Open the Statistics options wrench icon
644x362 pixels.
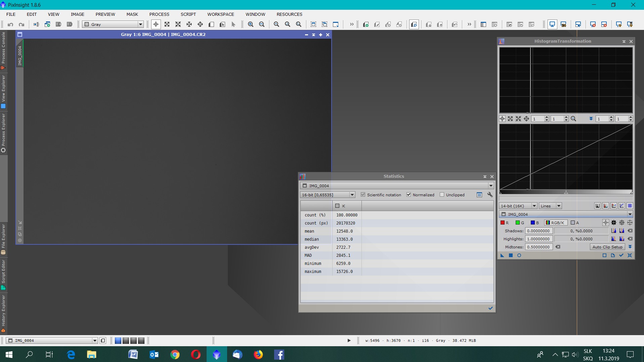coord(490,195)
